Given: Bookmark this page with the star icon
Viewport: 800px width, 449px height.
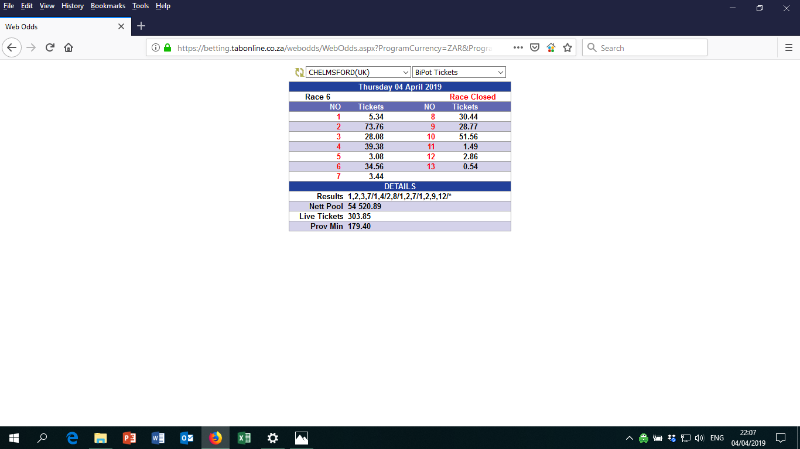Looking at the screenshot, I should pos(567,47).
